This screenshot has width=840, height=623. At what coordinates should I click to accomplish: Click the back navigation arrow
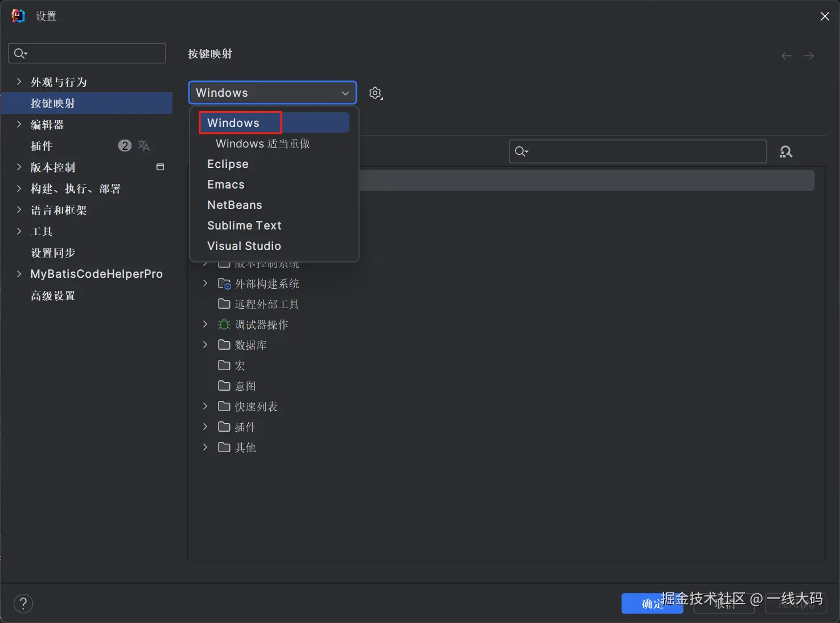coord(787,56)
